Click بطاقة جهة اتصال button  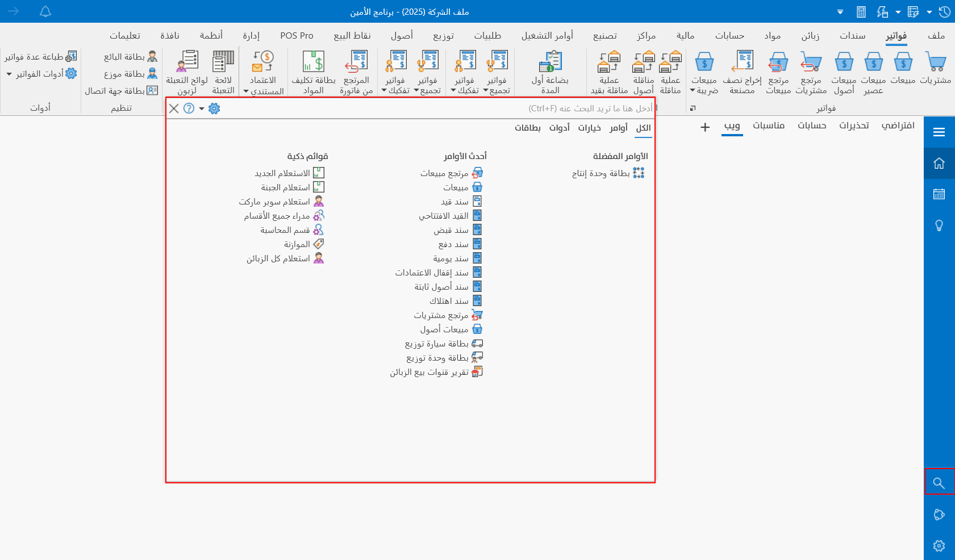click(x=121, y=91)
